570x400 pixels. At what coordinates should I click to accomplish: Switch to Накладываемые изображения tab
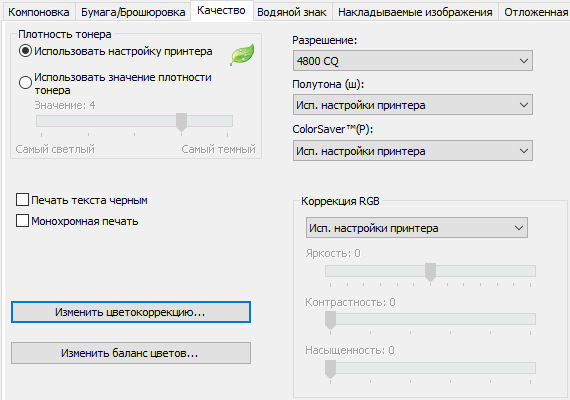tap(415, 12)
